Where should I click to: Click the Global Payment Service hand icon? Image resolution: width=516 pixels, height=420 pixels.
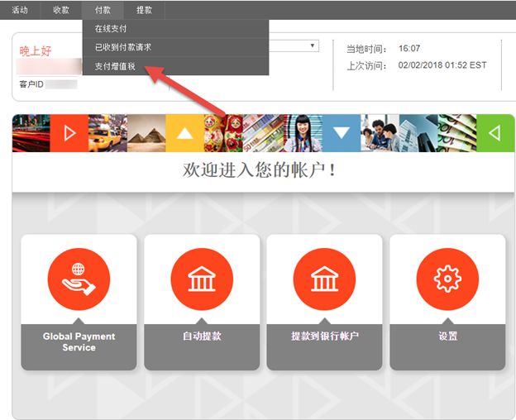(79, 279)
